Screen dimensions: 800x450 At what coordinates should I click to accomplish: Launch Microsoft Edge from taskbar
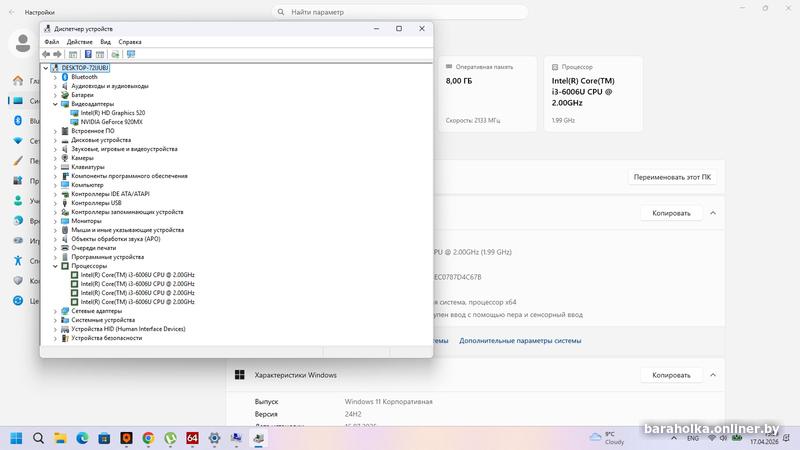[x=82, y=438]
